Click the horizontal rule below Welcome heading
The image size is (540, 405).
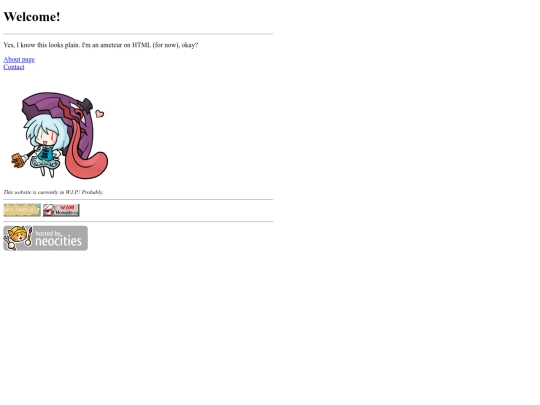pos(138,34)
